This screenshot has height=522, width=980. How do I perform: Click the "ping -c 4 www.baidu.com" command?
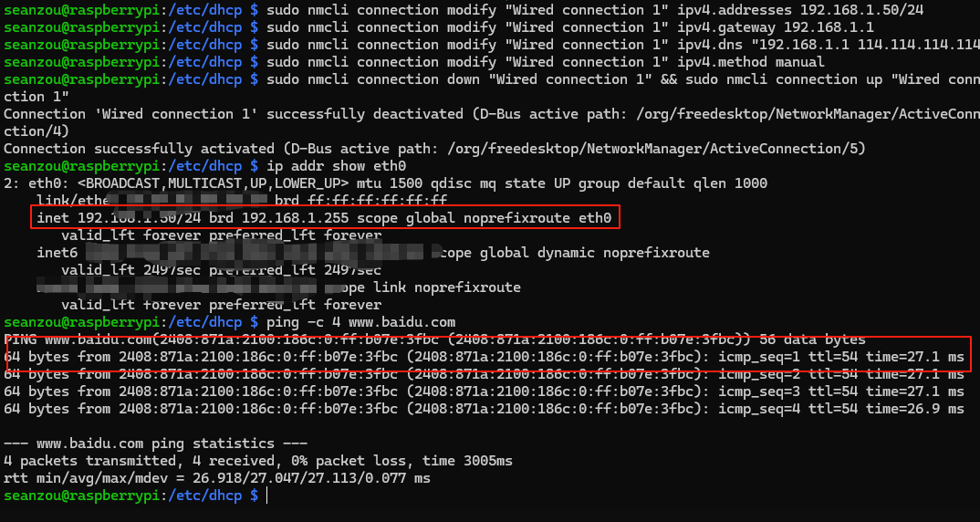pyautogui.click(x=360, y=322)
